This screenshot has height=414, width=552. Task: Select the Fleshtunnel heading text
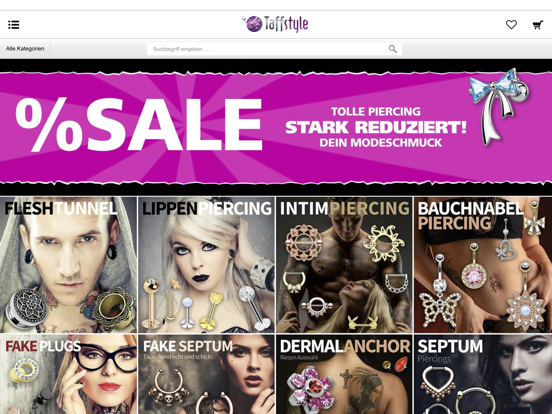61,208
